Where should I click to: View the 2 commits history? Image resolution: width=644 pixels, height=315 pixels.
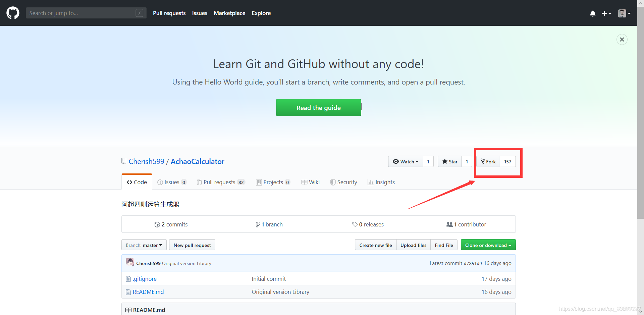[171, 224]
